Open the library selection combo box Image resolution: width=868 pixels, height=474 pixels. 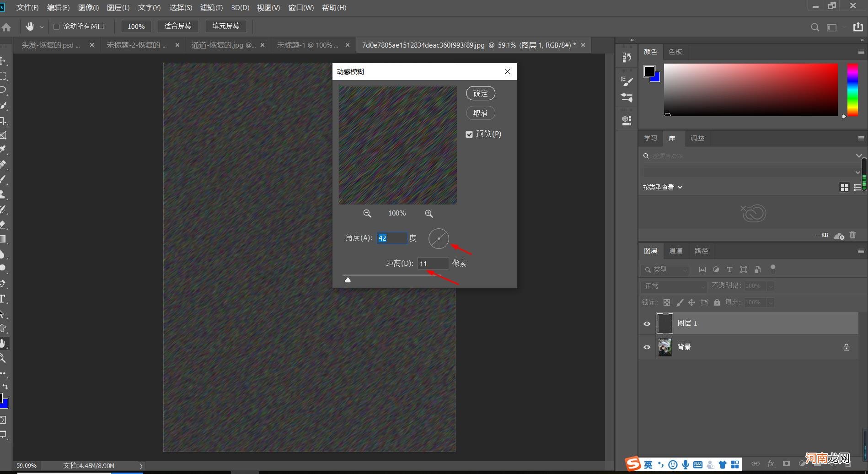tap(752, 172)
